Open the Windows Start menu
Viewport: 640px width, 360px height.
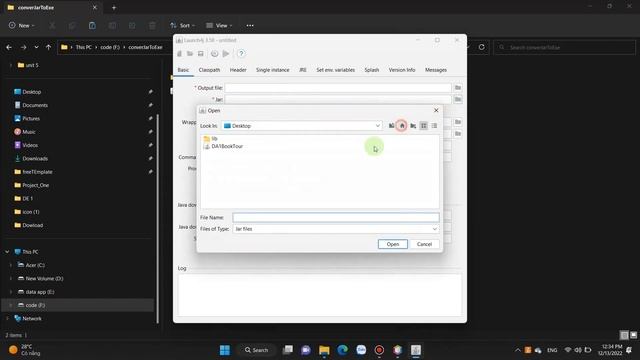pyautogui.click(x=224, y=350)
